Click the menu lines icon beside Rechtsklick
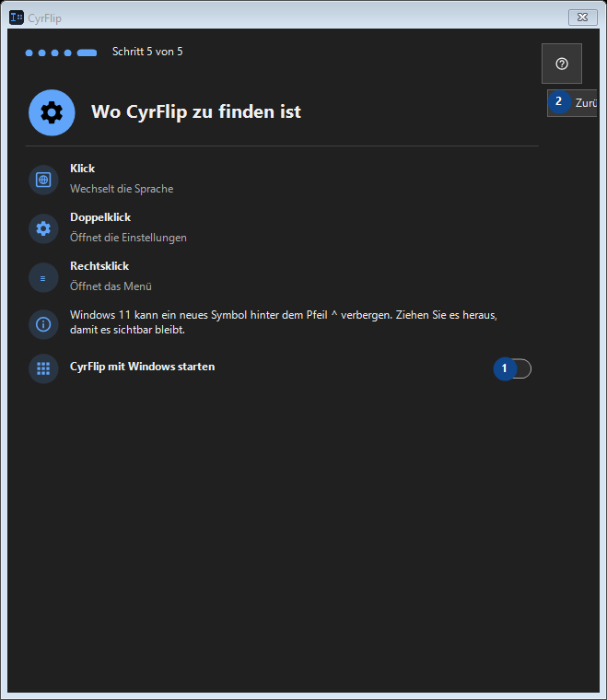This screenshot has width=607, height=700. pos(43,277)
